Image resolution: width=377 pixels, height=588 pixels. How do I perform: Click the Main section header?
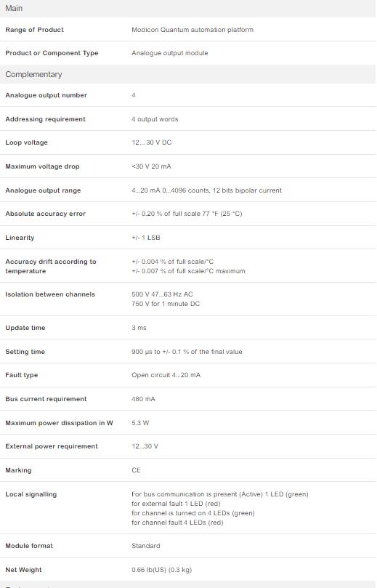(188, 8)
